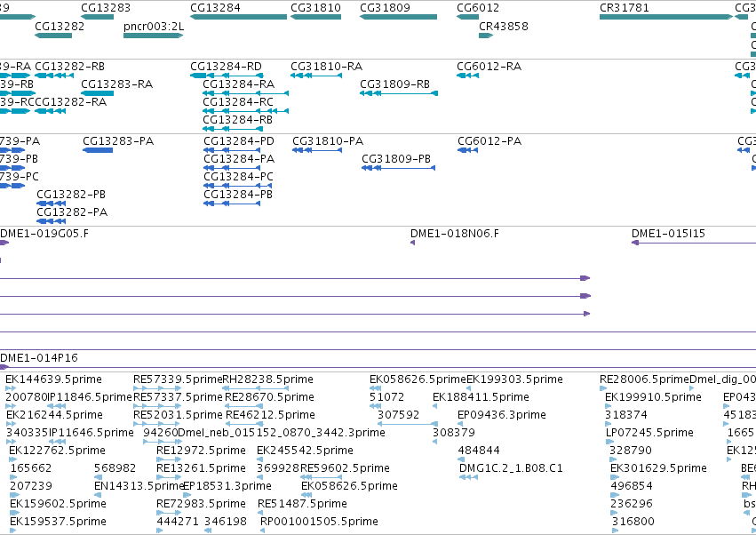Select protein CG6012-PA
Viewport: 756px width, 535px height.
pos(467,150)
